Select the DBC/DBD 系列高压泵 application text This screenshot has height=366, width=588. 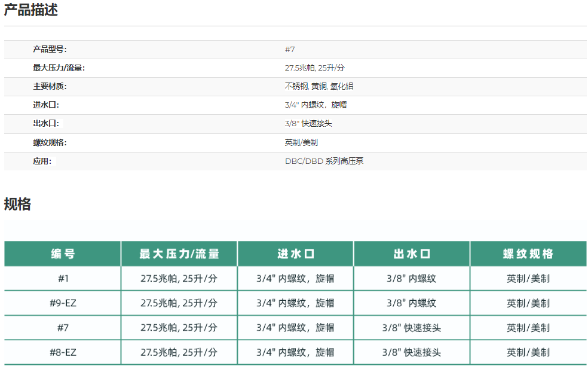(324, 161)
